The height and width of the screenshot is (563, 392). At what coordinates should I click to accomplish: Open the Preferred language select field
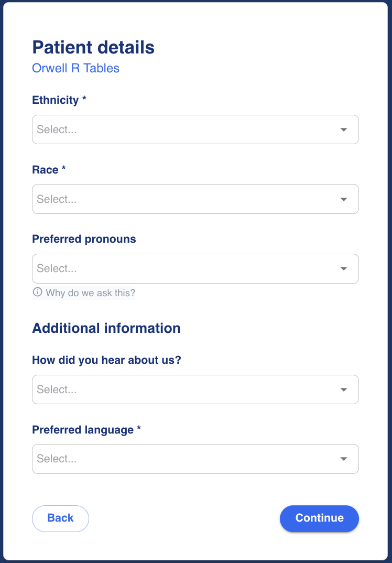coord(183,459)
